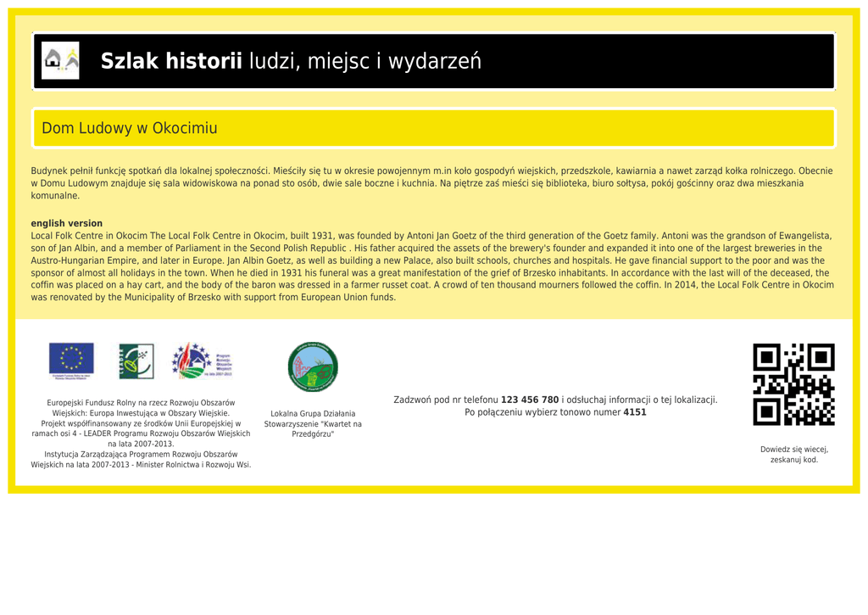
Task: Click the 'Dom Ludowy w Okocimiu' heading
Action: click(130, 128)
